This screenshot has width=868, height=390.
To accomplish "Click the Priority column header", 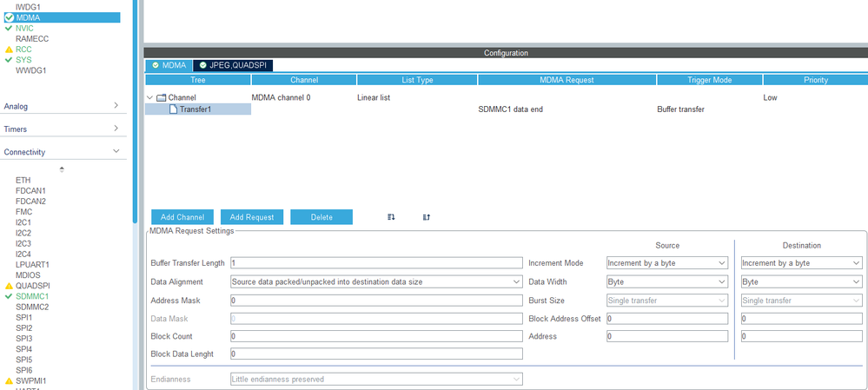I will pos(815,80).
